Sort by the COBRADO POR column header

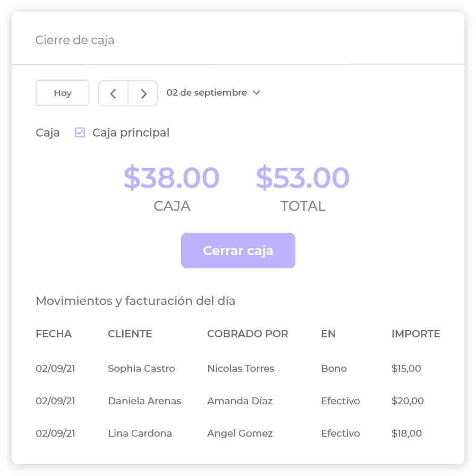tap(248, 334)
